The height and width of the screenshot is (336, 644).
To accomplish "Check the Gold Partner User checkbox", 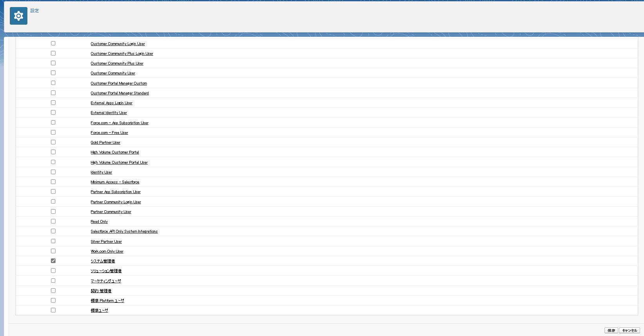I will click(53, 142).
